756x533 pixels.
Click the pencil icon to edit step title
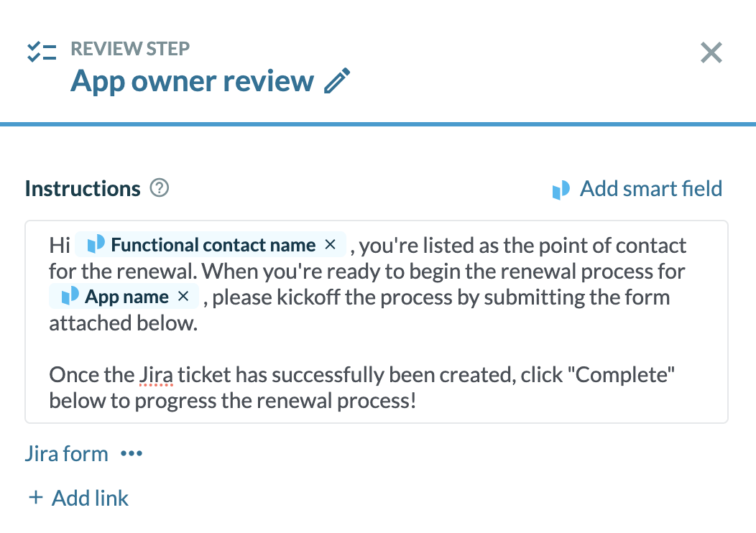pyautogui.click(x=336, y=81)
